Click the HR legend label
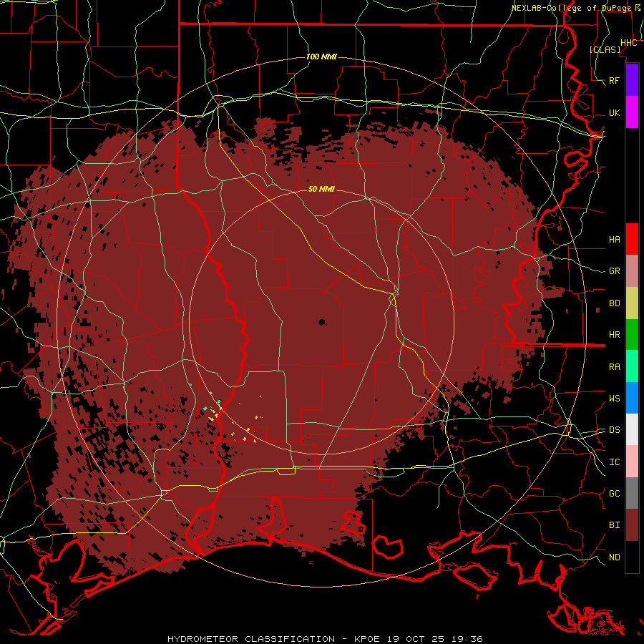644x644 pixels. coord(614,335)
